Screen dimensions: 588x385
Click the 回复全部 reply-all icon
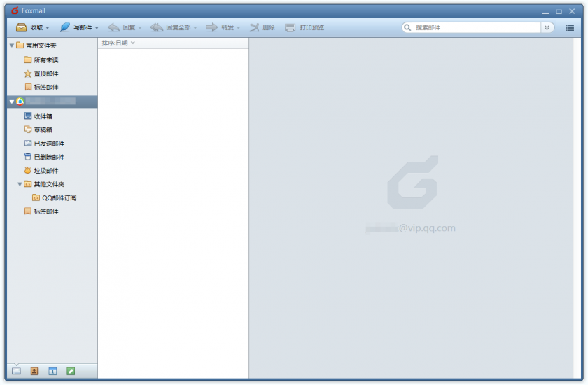156,27
